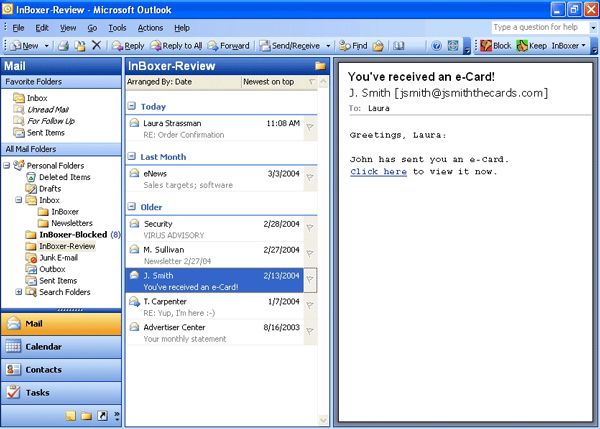The image size is (600, 429).
Task: Switch to the Tasks pane
Action: (61, 393)
